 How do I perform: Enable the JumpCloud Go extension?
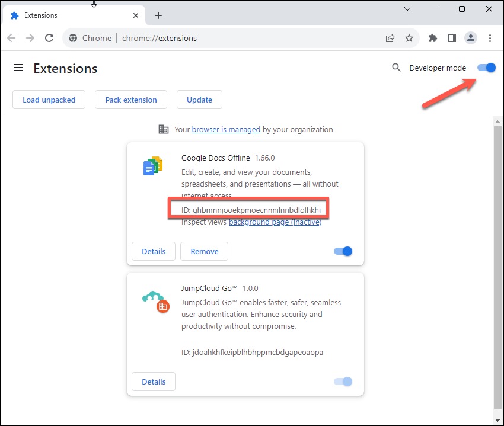pyautogui.click(x=342, y=382)
